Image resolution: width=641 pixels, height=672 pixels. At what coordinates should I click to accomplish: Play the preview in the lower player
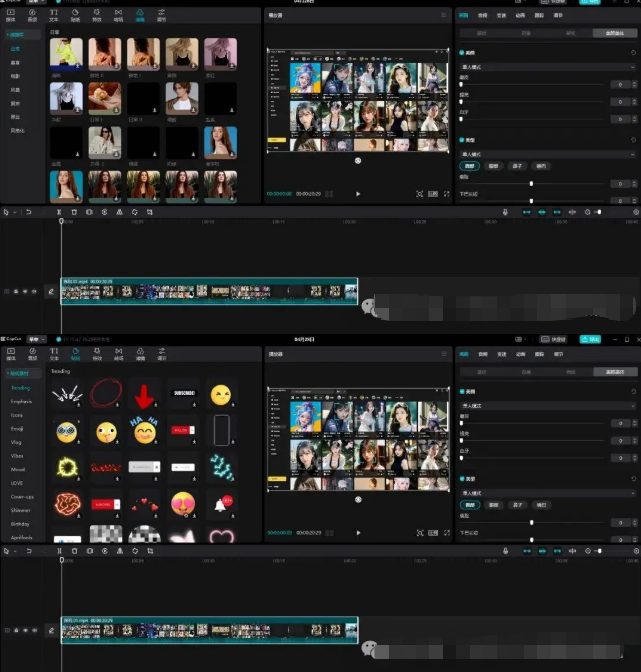[x=358, y=532]
